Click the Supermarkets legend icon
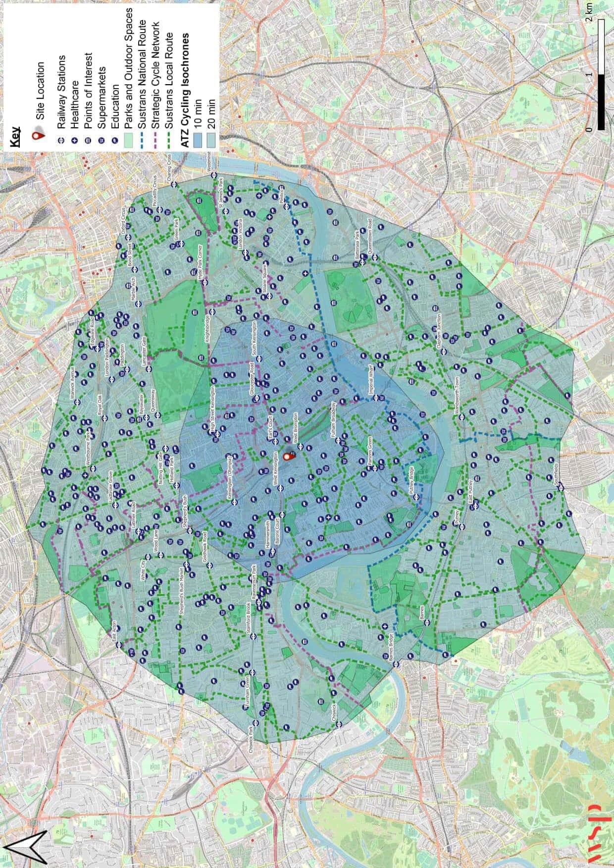This screenshot has width=614, height=868. click(x=102, y=141)
